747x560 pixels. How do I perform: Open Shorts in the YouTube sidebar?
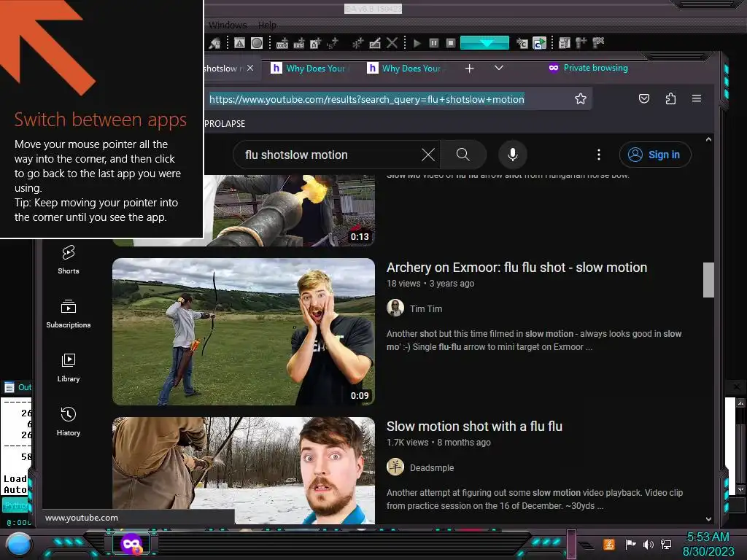[69, 260]
